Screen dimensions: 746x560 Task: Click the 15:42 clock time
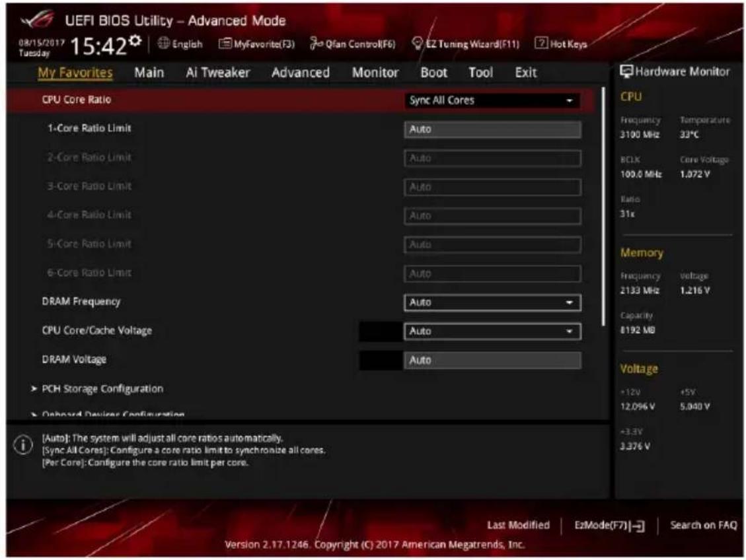tap(98, 47)
